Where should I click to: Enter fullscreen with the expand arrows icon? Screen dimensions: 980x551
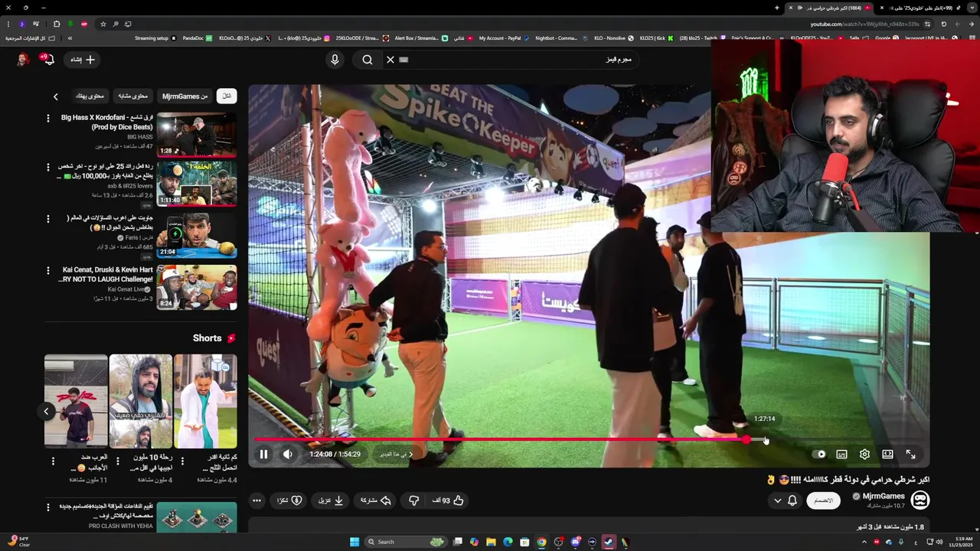pyautogui.click(x=910, y=454)
